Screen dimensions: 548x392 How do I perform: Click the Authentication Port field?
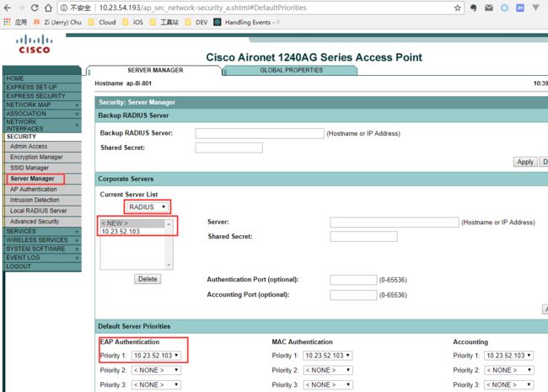click(353, 280)
